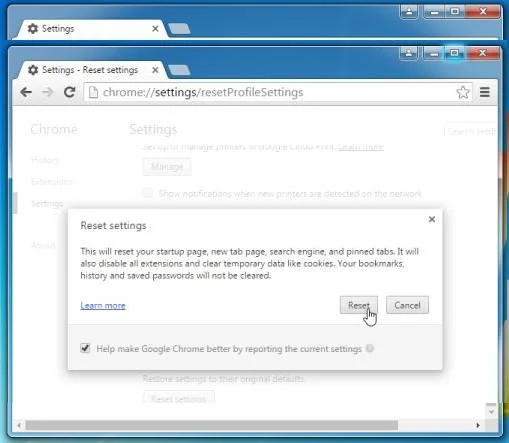Image resolution: width=509 pixels, height=443 pixels.
Task: Maximize the back Chrome window
Action: coord(455,12)
